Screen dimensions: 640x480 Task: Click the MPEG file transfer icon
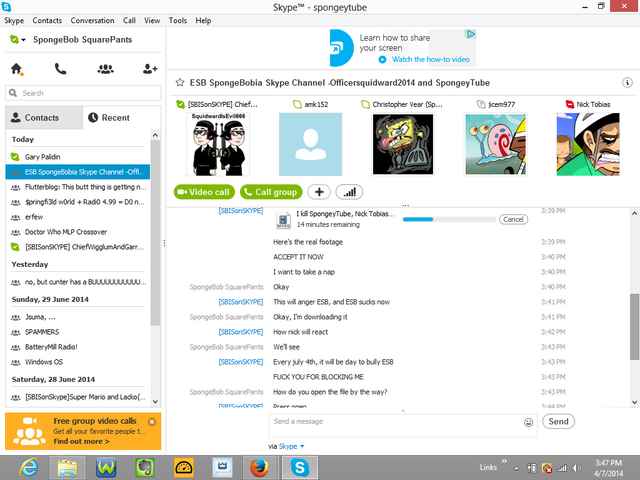[283, 220]
